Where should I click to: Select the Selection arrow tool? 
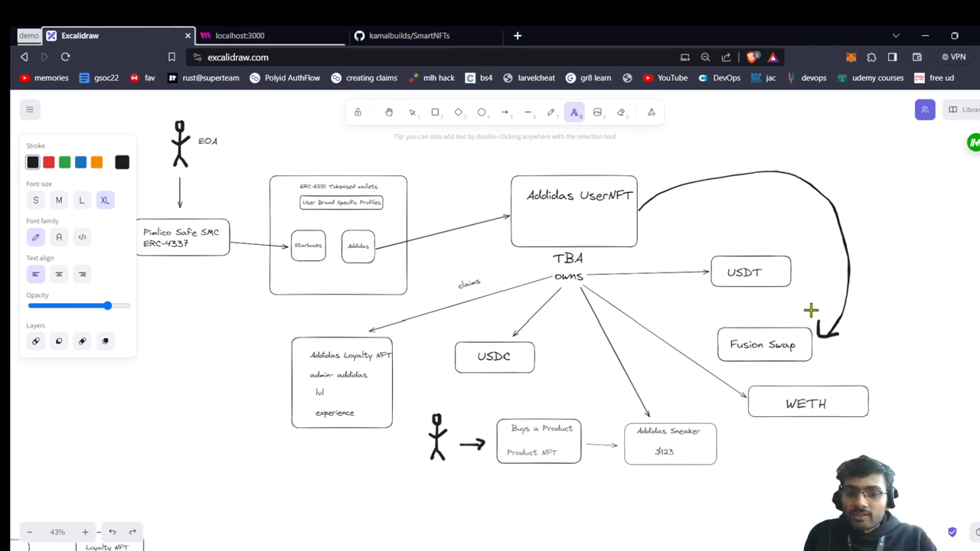(x=413, y=112)
